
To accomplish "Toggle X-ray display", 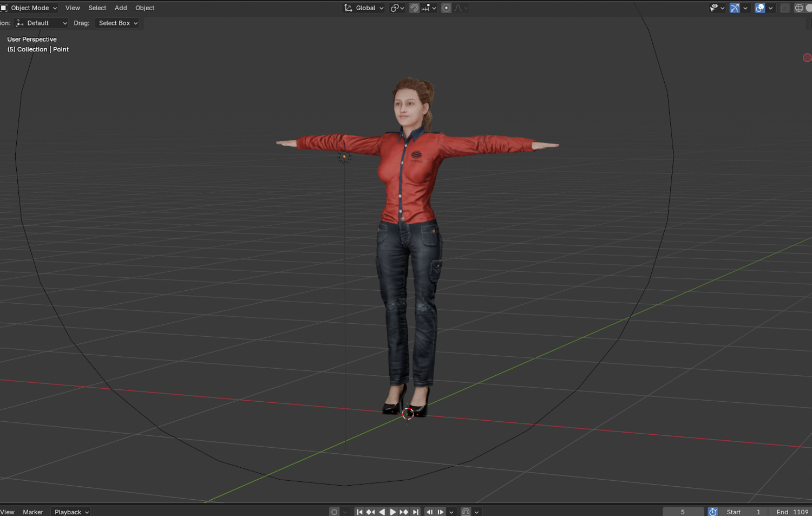I will click(x=785, y=8).
